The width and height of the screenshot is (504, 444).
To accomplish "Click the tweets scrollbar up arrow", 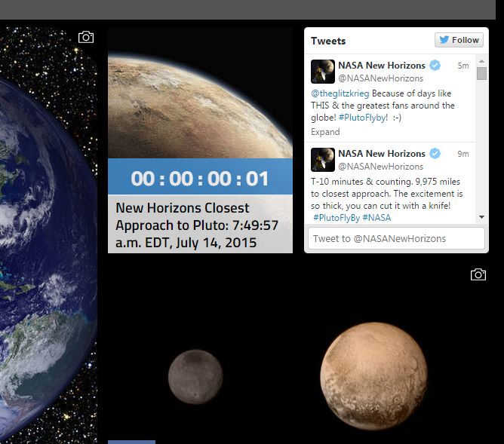I will 481,60.
